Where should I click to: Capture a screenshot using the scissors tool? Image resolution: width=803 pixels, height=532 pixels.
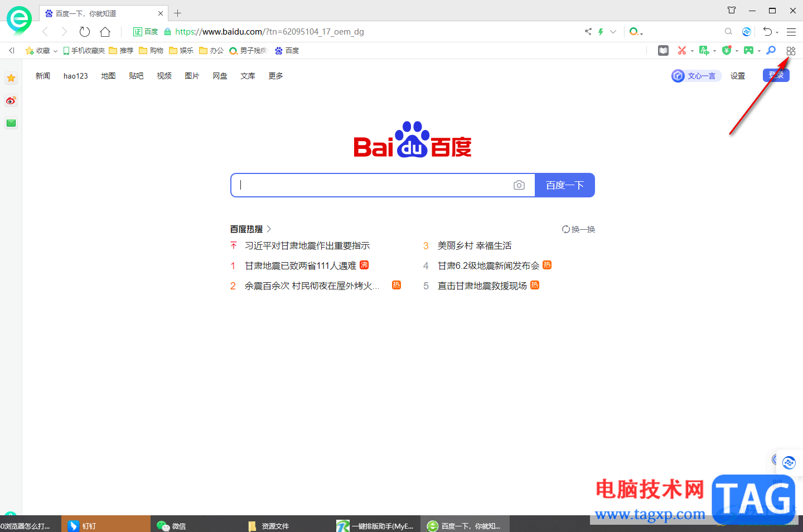point(682,50)
